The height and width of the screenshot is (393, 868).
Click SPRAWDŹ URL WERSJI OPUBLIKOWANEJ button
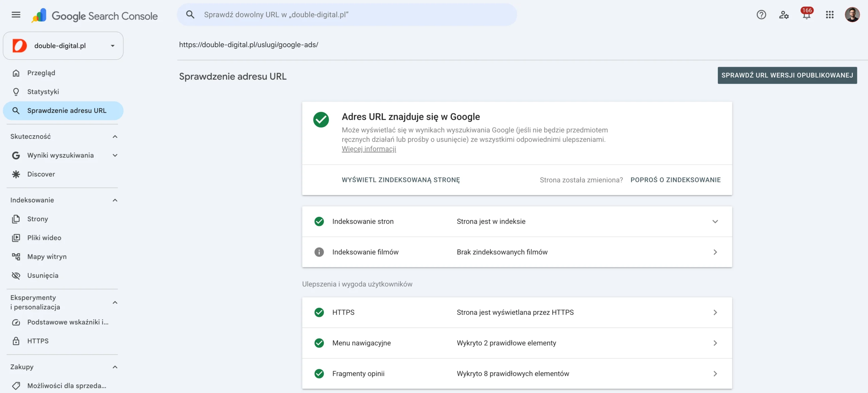pyautogui.click(x=787, y=75)
